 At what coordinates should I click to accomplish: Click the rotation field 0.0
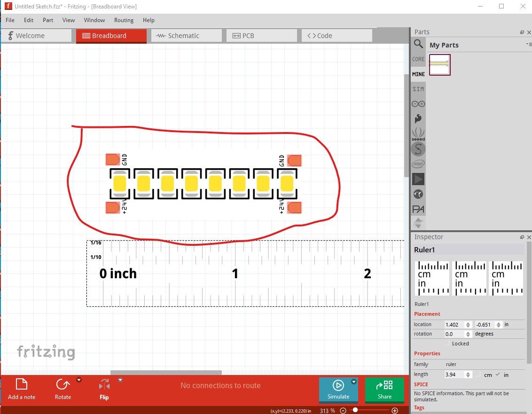point(454,334)
